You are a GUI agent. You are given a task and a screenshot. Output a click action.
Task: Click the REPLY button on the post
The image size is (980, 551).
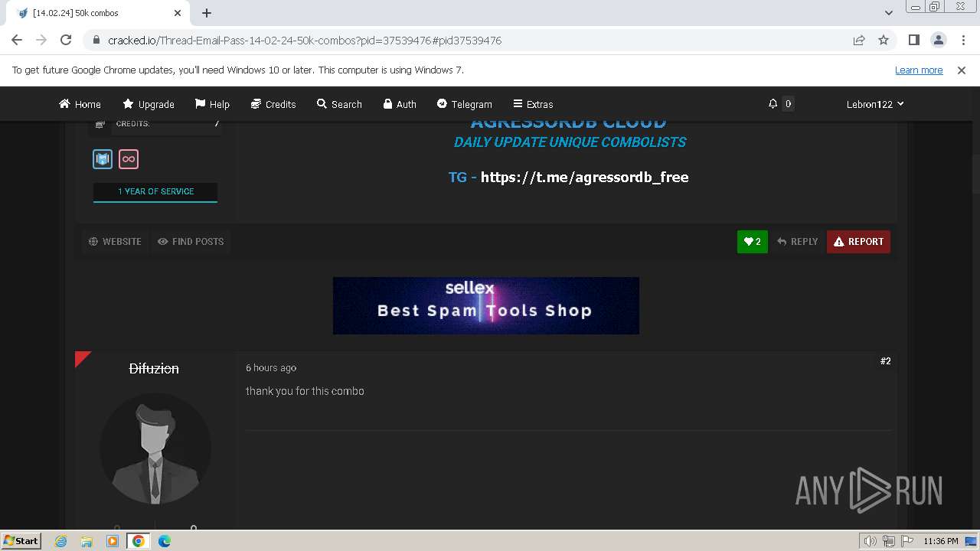click(x=797, y=241)
